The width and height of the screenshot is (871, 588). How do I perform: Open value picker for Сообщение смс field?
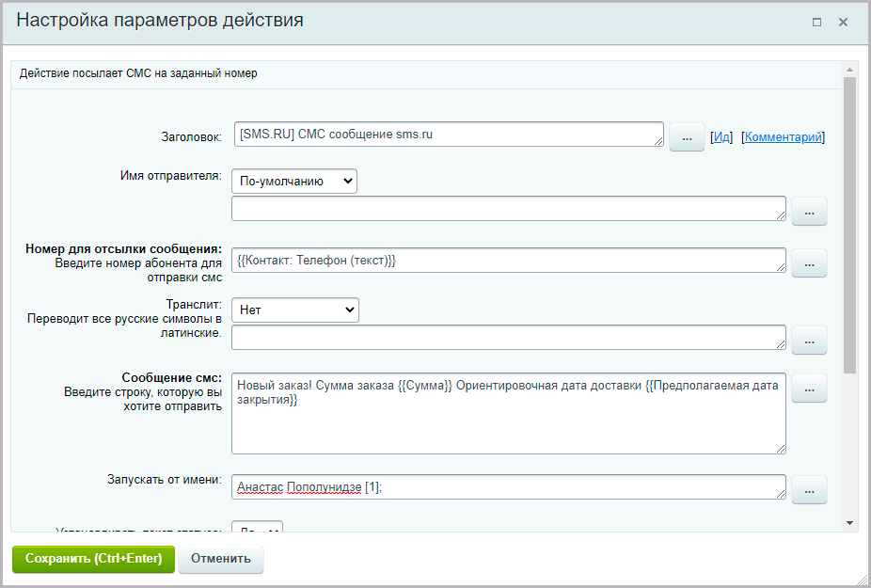(x=809, y=388)
